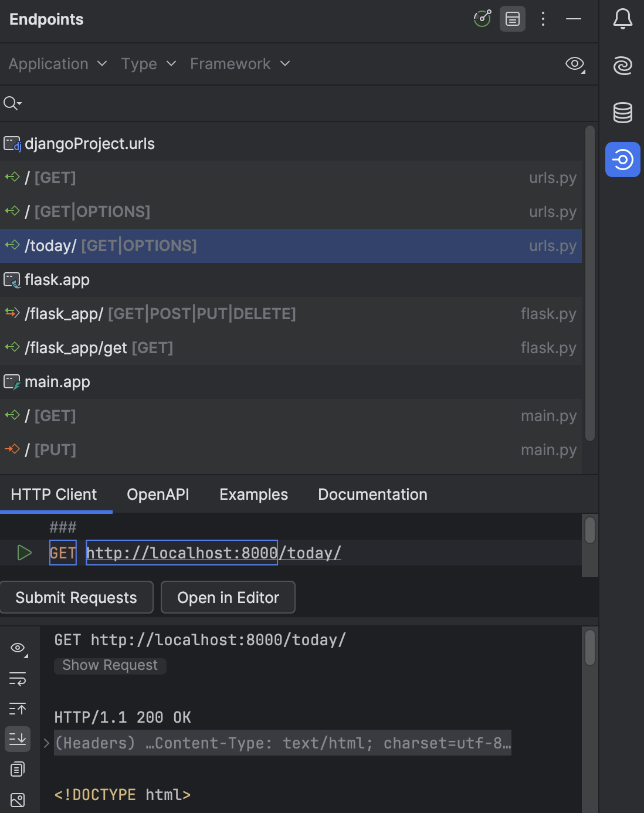Select the /today/ [GET|OPTIONS] endpoint
The height and width of the screenshot is (813, 644).
[x=291, y=246]
